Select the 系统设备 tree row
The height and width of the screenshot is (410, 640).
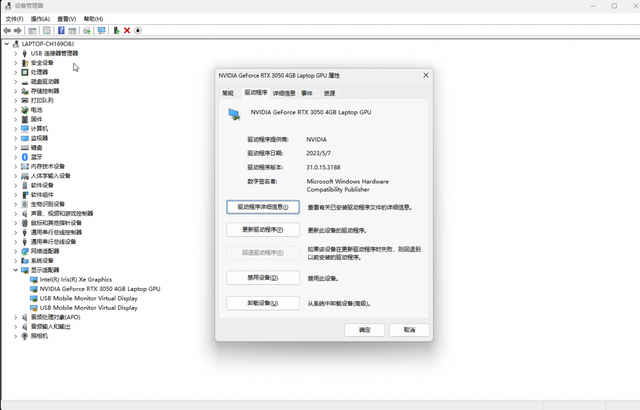42,261
